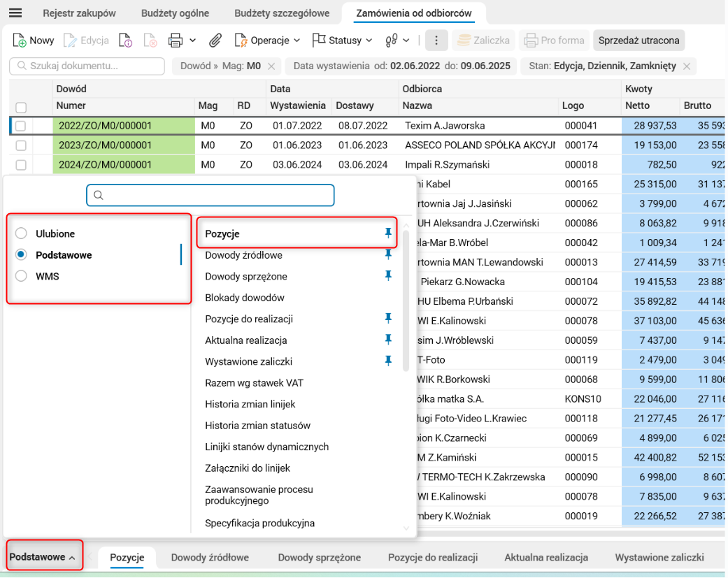Check the row 2022/ZO/M0/000001 checkbox

point(21,126)
